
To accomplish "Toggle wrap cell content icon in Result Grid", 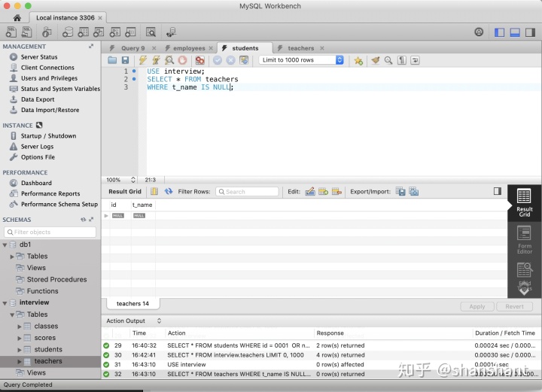I will tap(154, 191).
